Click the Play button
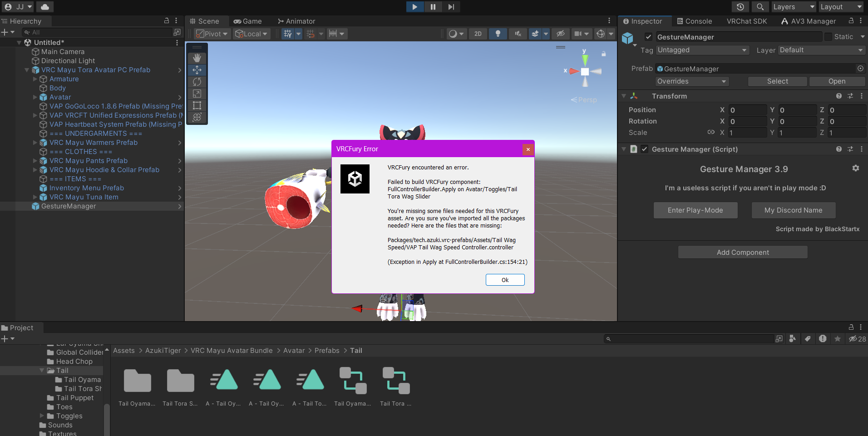868x436 pixels. click(x=415, y=7)
